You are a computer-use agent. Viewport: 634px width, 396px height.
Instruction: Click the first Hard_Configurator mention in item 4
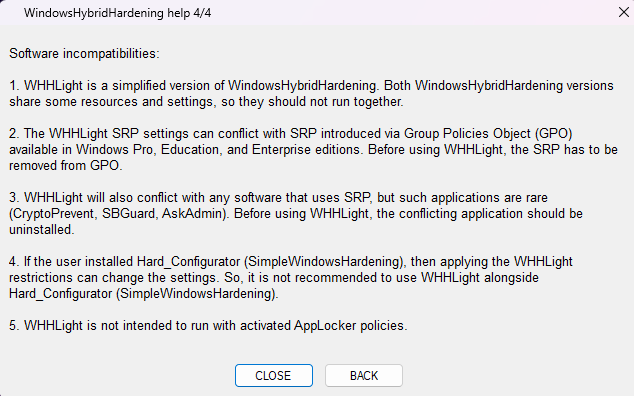(188, 262)
